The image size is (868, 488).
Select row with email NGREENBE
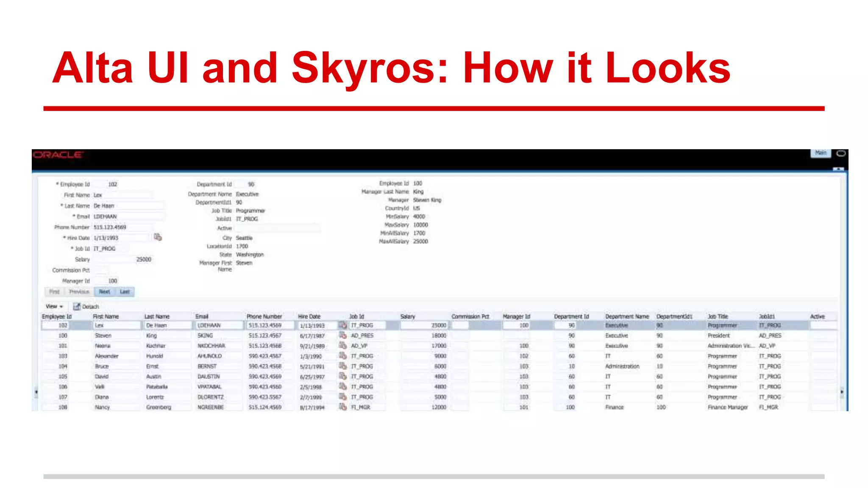pyautogui.click(x=439, y=407)
